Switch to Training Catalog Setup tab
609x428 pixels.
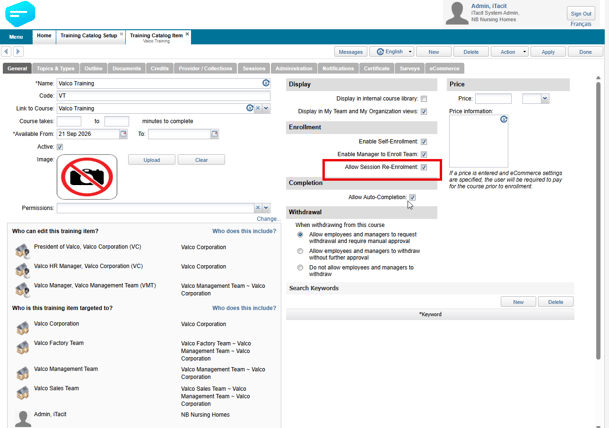tap(89, 36)
